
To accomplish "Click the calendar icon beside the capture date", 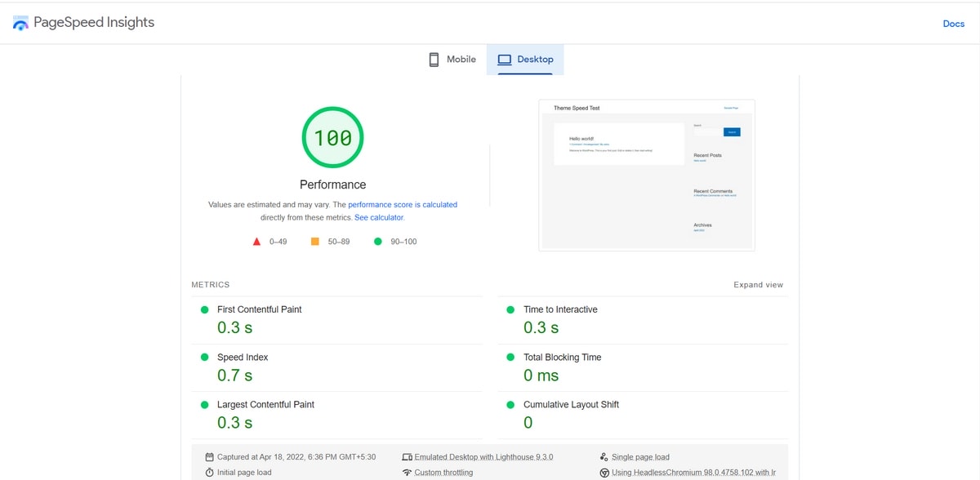I will (x=211, y=457).
